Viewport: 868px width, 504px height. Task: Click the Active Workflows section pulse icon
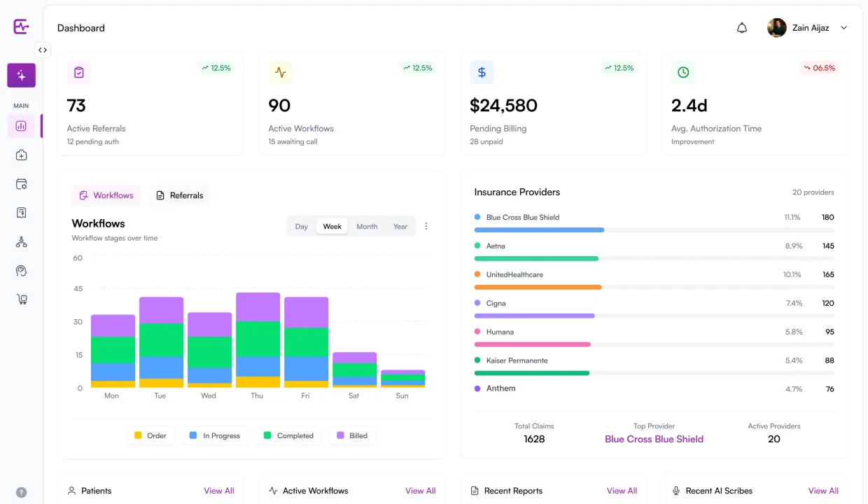[x=273, y=491]
